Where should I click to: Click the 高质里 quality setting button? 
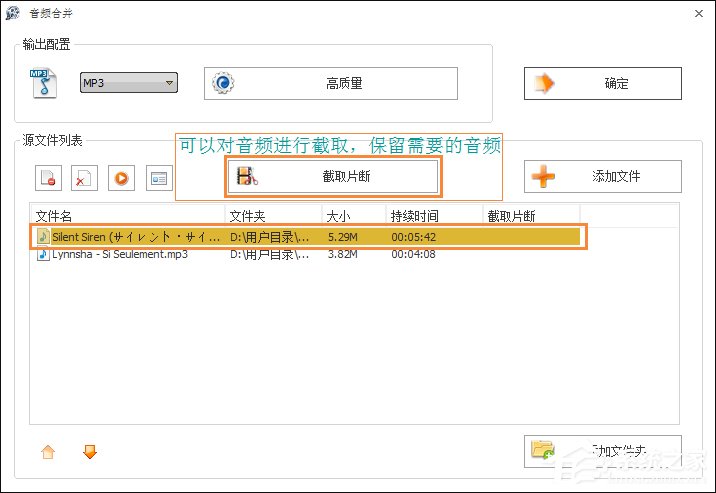[x=331, y=84]
